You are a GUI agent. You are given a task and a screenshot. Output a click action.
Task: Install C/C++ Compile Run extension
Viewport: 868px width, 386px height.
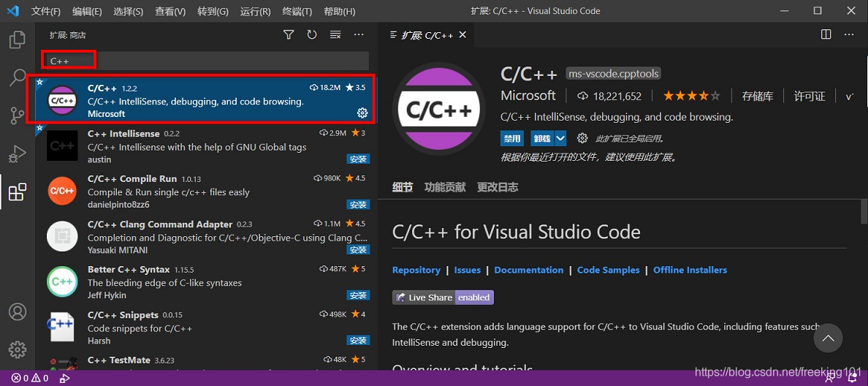tap(358, 205)
